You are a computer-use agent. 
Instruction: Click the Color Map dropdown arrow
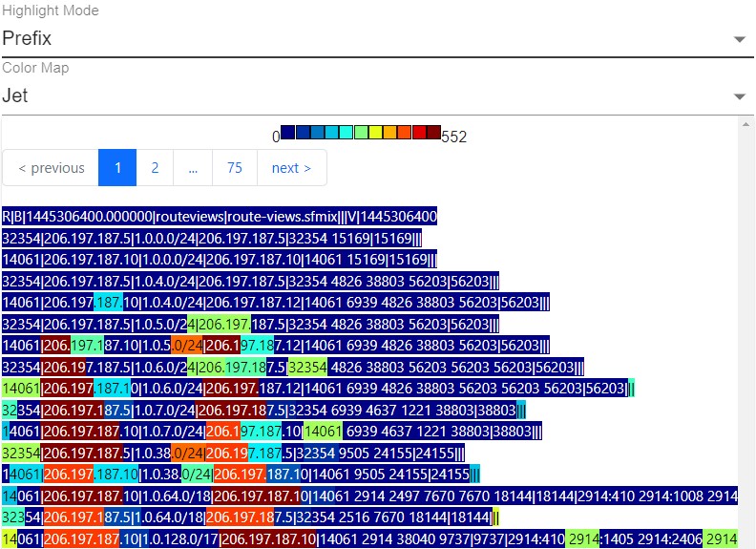click(740, 96)
